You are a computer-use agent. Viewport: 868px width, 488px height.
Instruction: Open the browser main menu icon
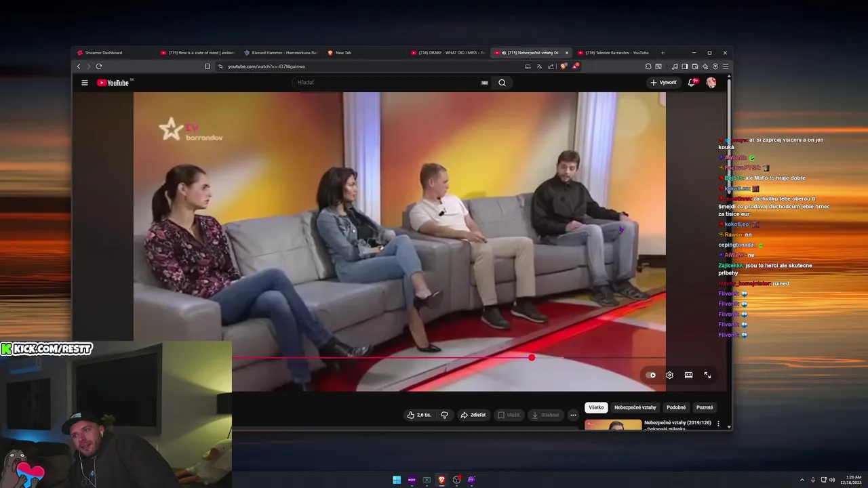point(726,66)
